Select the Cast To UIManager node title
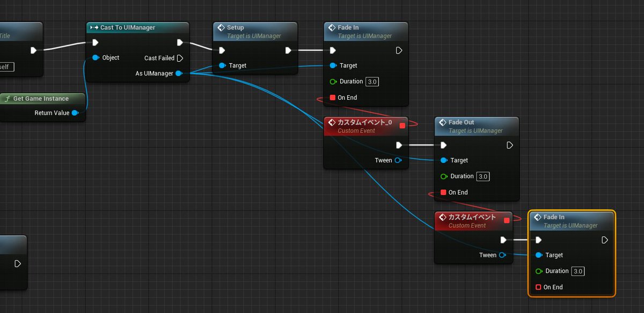The width and height of the screenshot is (644, 313). 128,27
